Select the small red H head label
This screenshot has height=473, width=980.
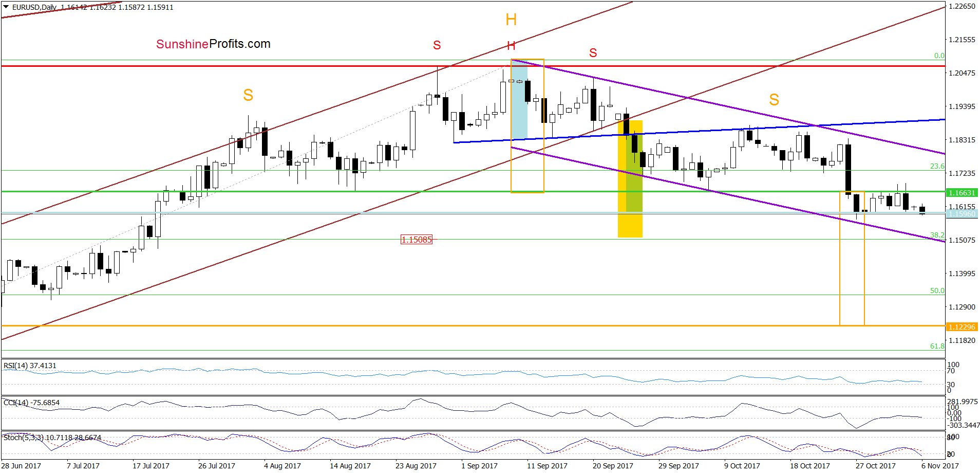pyautogui.click(x=511, y=46)
